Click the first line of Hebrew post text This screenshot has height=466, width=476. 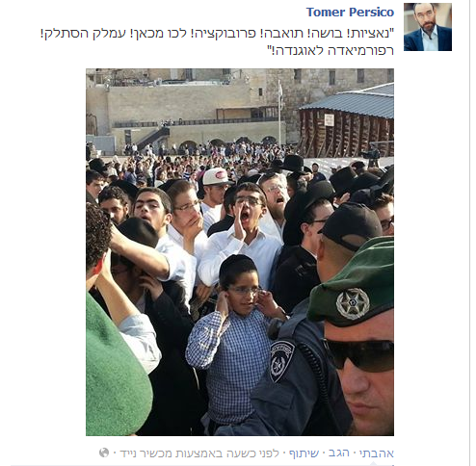click(217, 34)
